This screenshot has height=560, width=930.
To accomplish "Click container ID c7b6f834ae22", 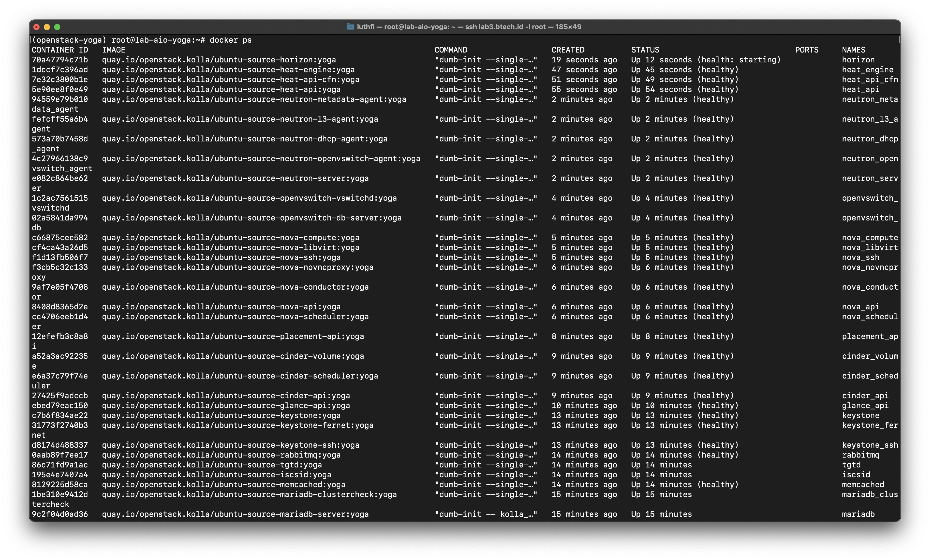I will [x=60, y=415].
